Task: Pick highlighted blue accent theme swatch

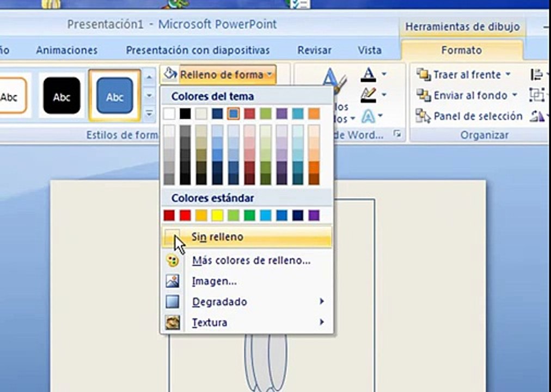Action: [234, 113]
